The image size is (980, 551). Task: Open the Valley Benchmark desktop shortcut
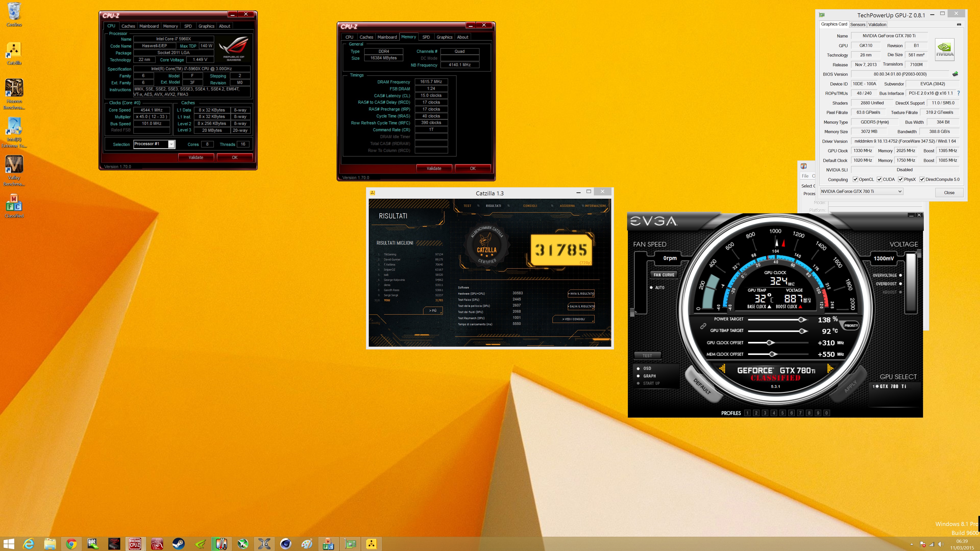point(14,171)
